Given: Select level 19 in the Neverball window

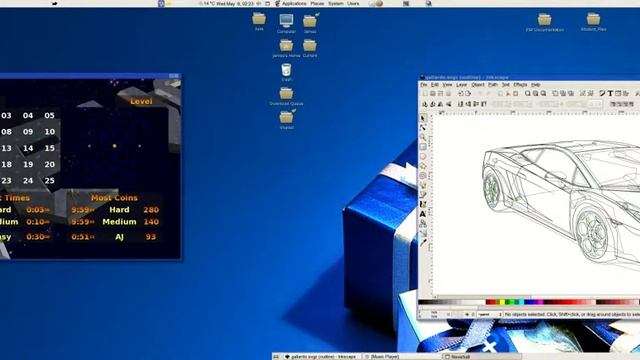Looking at the screenshot, I should (x=28, y=164).
